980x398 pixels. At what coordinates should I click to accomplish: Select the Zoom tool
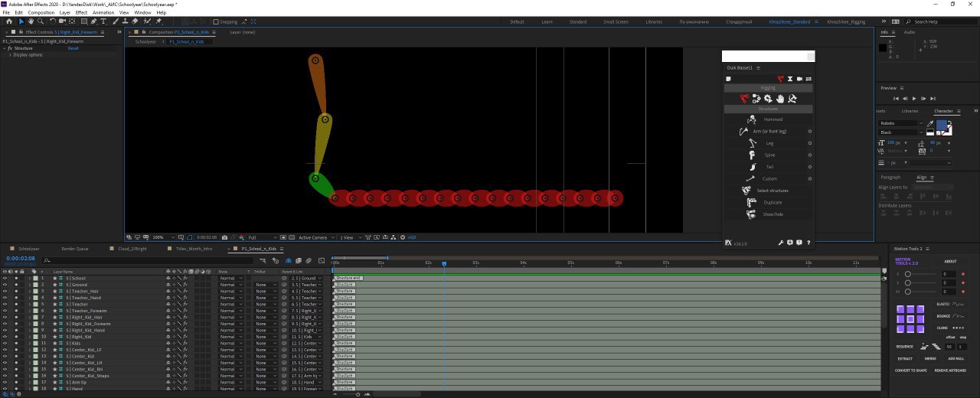[x=41, y=21]
